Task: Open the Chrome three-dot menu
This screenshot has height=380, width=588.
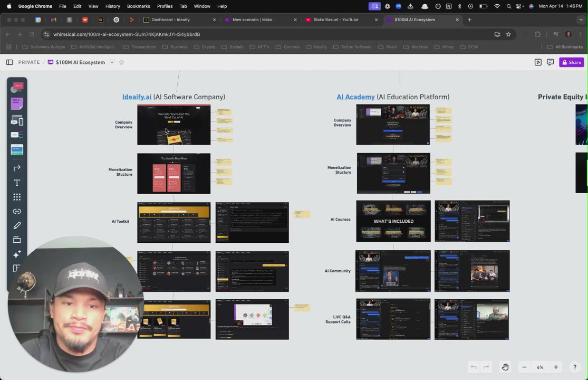Action: pyautogui.click(x=581, y=34)
